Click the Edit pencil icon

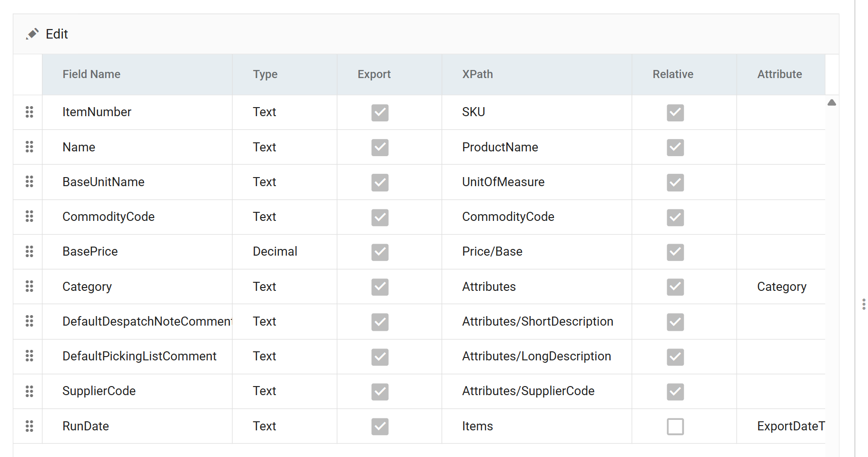coord(32,34)
